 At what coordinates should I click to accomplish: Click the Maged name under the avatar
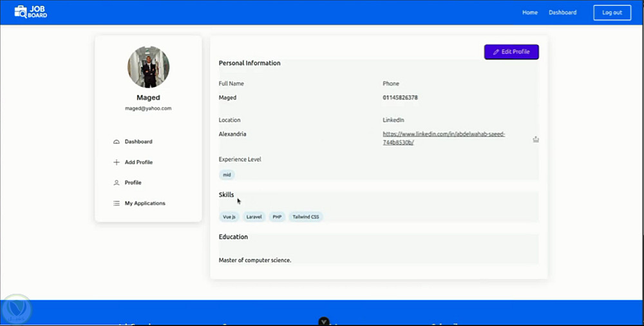click(148, 97)
